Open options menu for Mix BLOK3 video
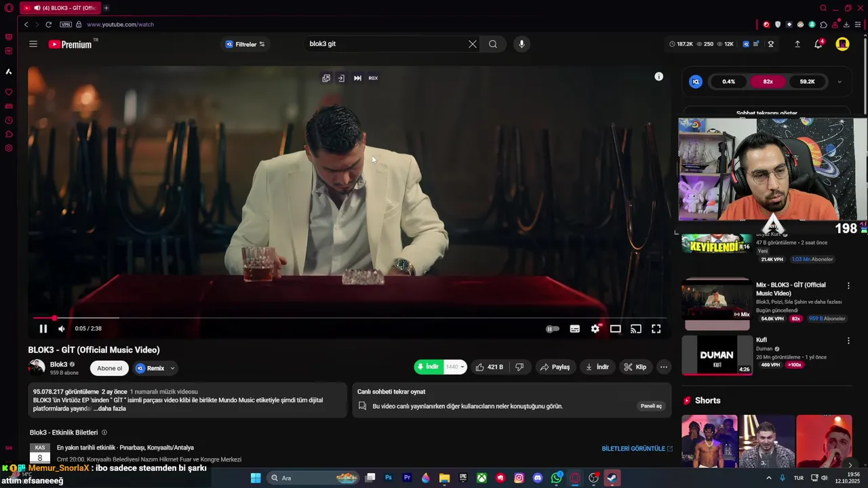Viewport: 868px width, 488px height. (848, 285)
